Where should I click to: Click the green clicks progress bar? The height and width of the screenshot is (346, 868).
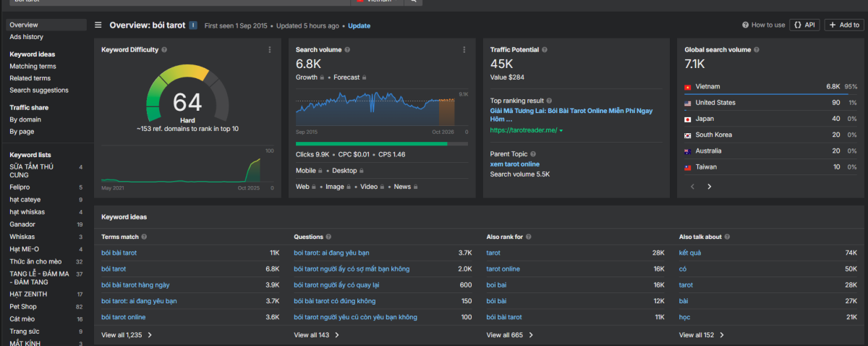coord(371,143)
